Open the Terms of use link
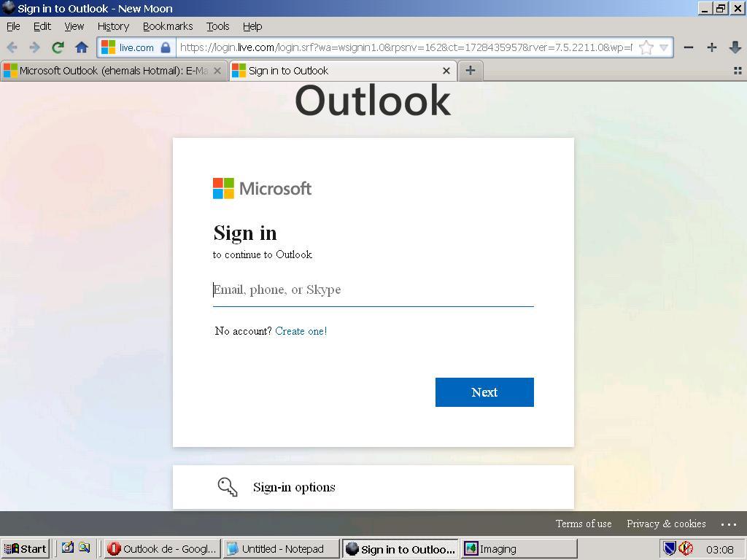Image resolution: width=747 pixels, height=560 pixels. 584,524
